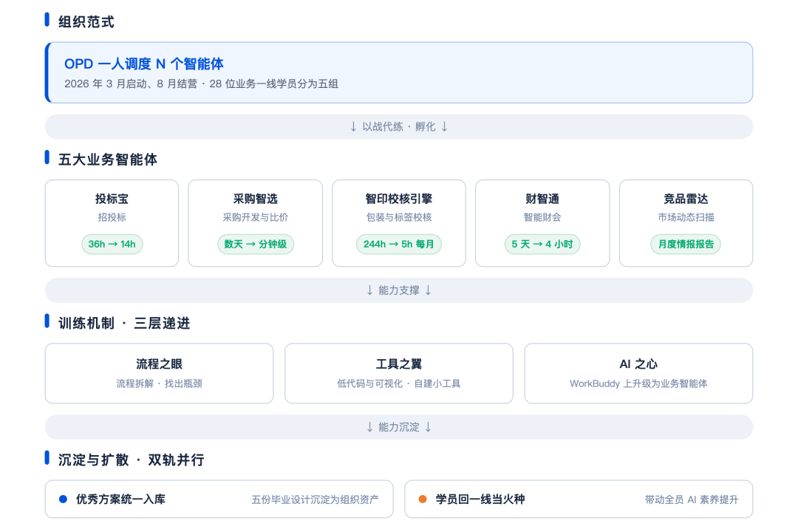The width and height of the screenshot is (798, 532).
Task: Click the 5 天 → 4 小时 badge
Action: 542,244
